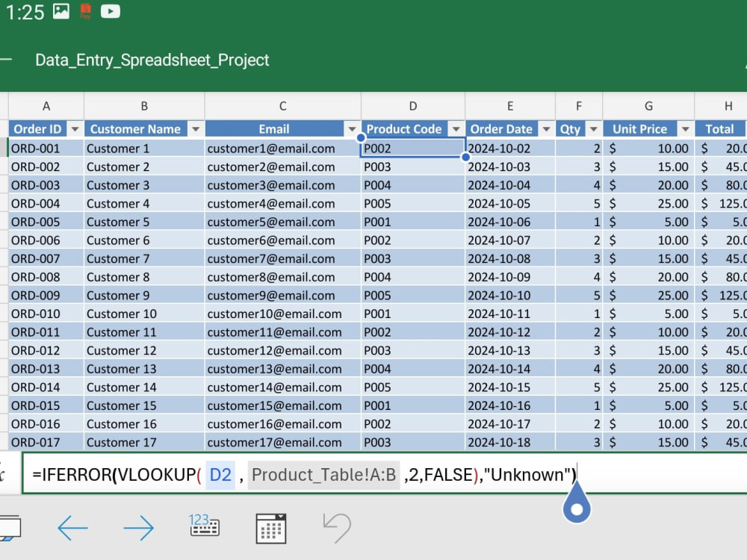Select product code P001 in row ORD-015
This screenshot has height=560, width=747.
click(x=412, y=405)
